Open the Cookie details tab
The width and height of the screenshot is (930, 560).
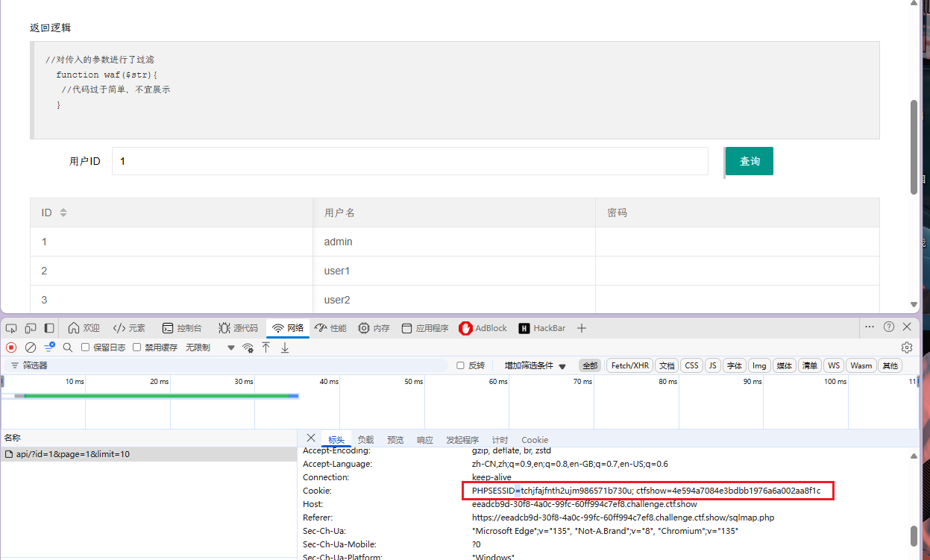click(535, 440)
